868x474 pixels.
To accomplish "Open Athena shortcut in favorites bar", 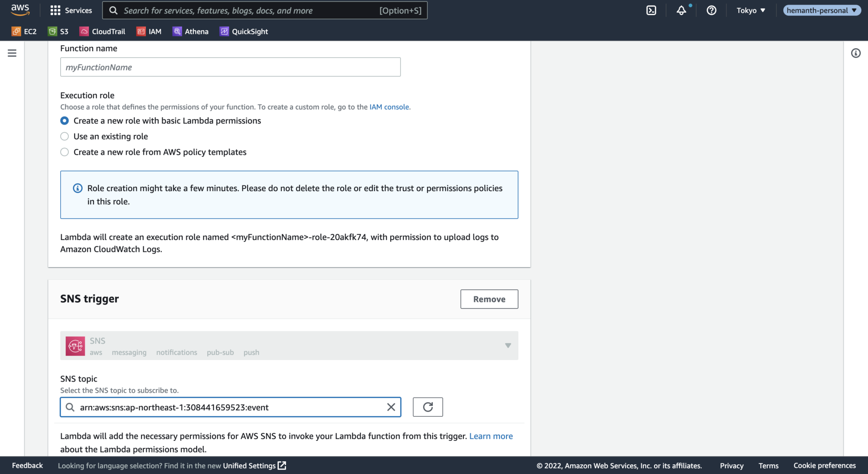I will click(191, 31).
